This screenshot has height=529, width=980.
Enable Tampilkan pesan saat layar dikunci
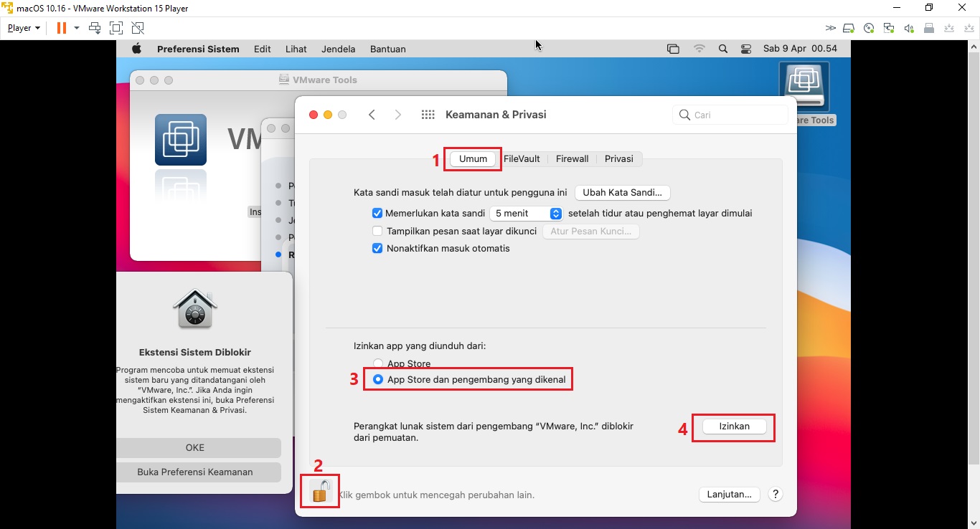[377, 232]
